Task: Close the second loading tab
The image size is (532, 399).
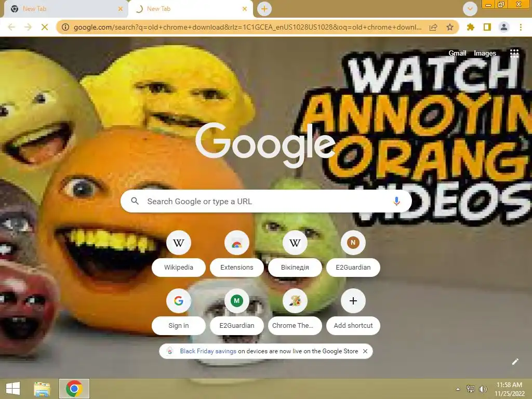Action: tap(245, 9)
